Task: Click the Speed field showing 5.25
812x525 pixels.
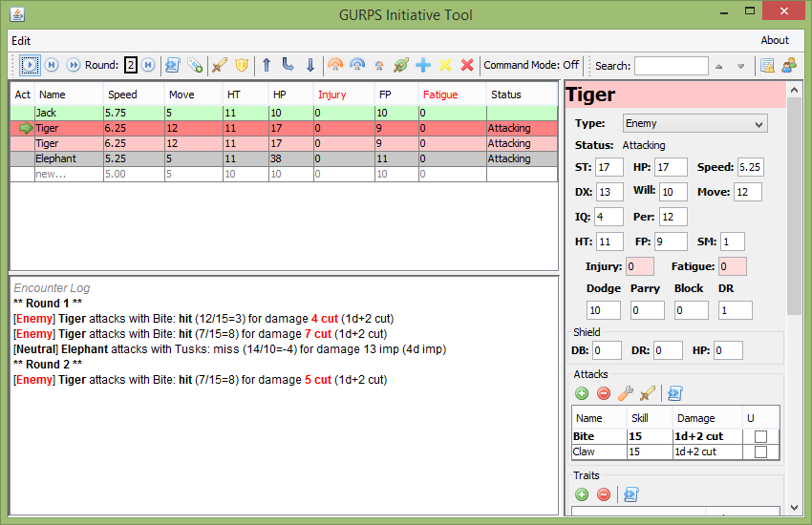Action: point(750,168)
